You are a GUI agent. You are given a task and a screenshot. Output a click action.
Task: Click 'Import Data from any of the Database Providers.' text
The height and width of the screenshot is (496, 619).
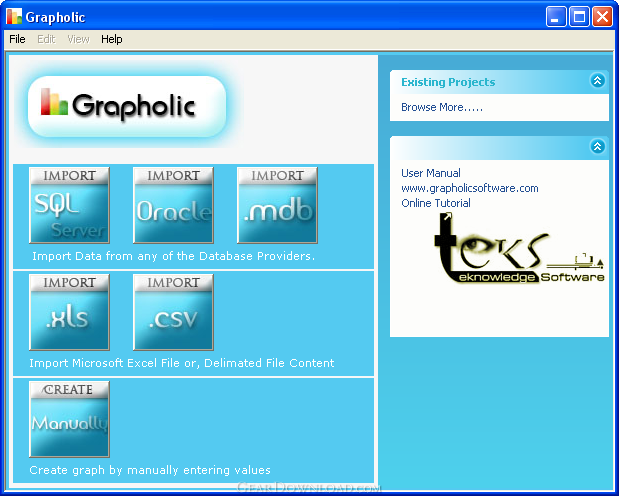click(174, 256)
